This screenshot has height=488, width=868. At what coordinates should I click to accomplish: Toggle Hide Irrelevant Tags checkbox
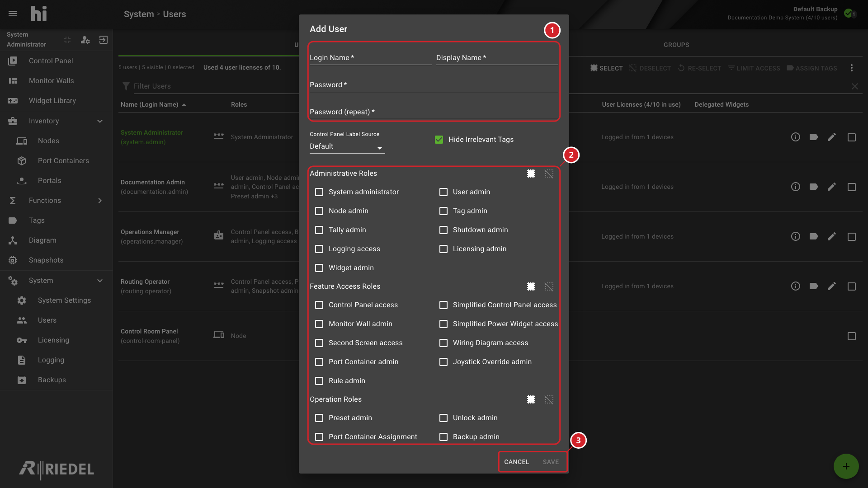439,140
